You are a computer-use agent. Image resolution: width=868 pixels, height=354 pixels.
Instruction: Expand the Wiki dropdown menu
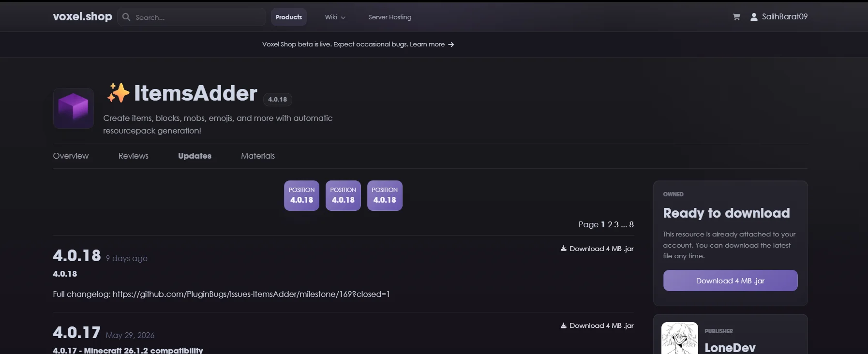[x=335, y=17]
